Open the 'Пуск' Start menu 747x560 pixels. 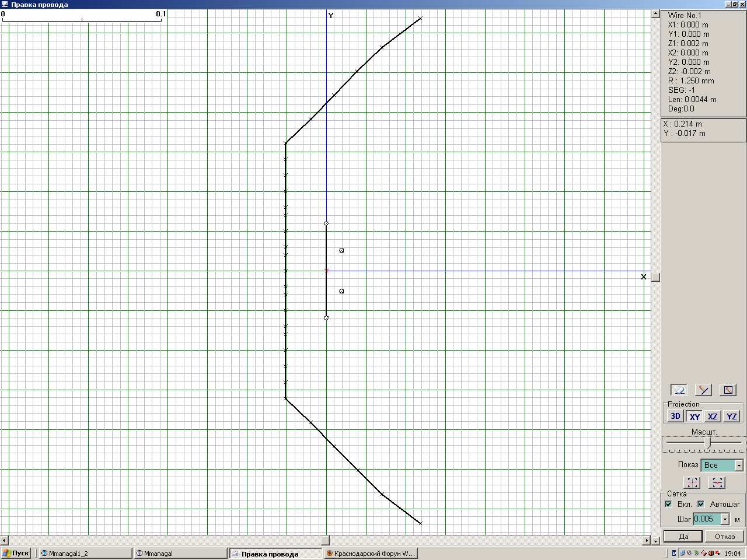coord(16,553)
